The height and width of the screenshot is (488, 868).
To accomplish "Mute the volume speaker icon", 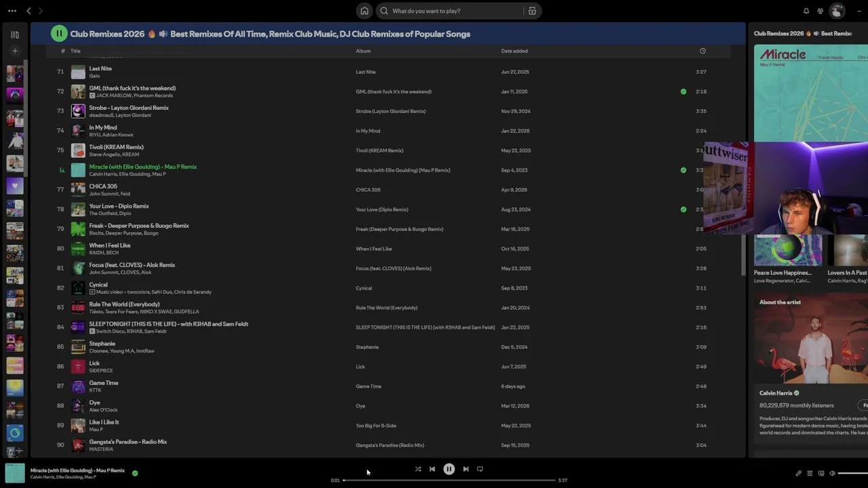I will click(x=833, y=473).
